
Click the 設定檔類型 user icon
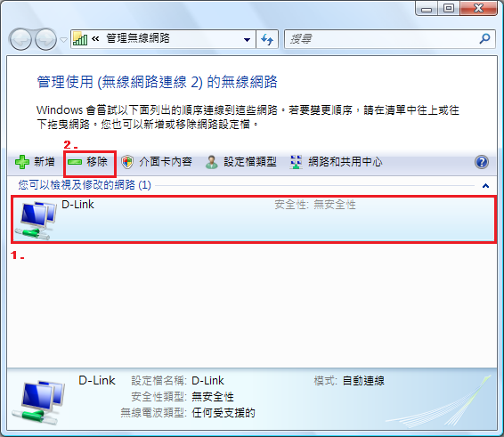212,162
